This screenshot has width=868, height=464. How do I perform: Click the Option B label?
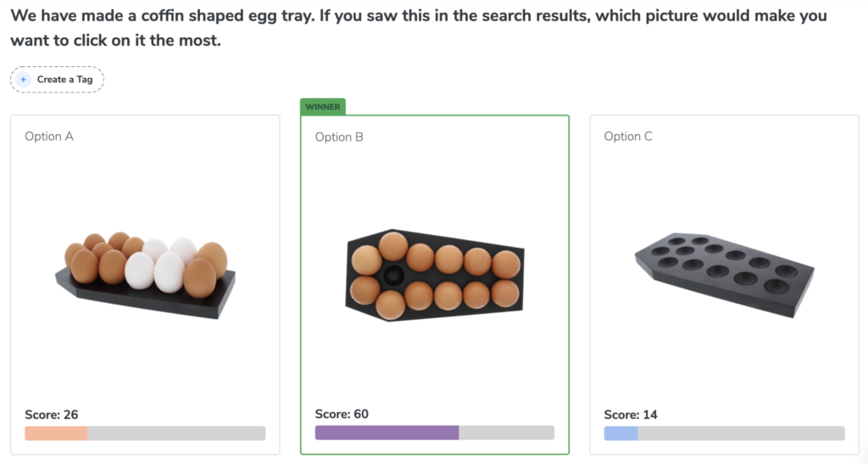tap(339, 137)
